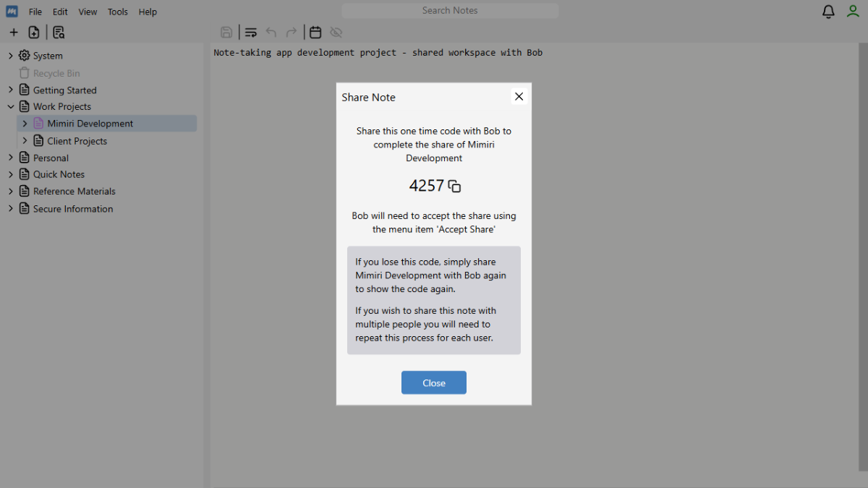Click the plus icon to add note
Image resolution: width=868 pixels, height=488 pixels.
[13, 33]
